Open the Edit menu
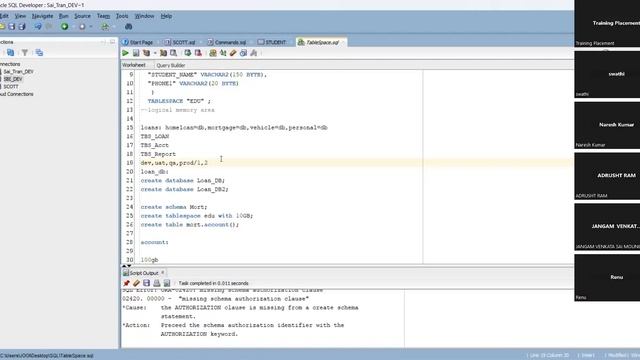Screen dimensions: 640x360 pyautogui.click(x=4, y=16)
